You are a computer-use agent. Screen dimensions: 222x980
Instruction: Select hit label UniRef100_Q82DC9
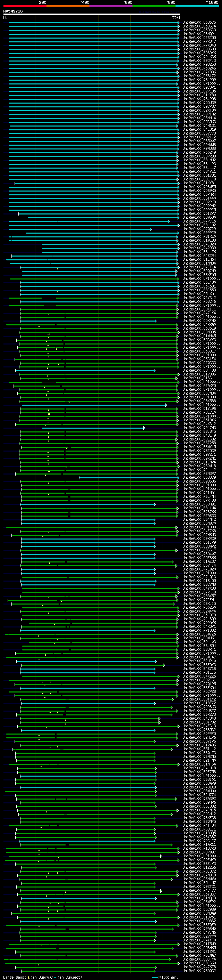point(199,451)
